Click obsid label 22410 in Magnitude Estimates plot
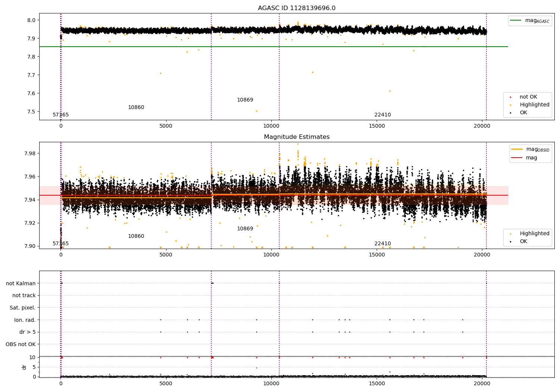The image size is (560, 392). point(383,244)
